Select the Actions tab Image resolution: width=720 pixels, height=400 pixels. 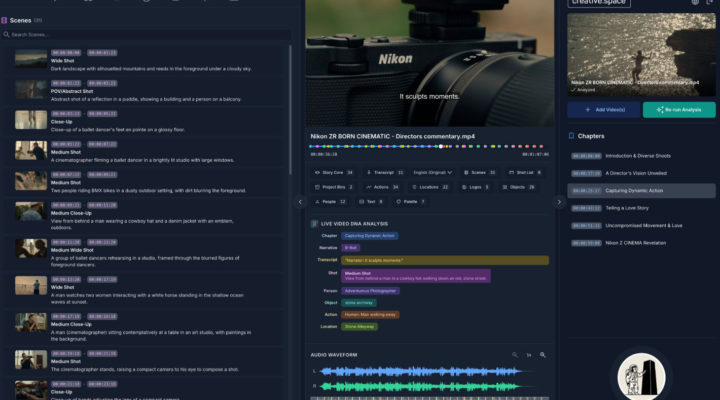tap(382, 187)
